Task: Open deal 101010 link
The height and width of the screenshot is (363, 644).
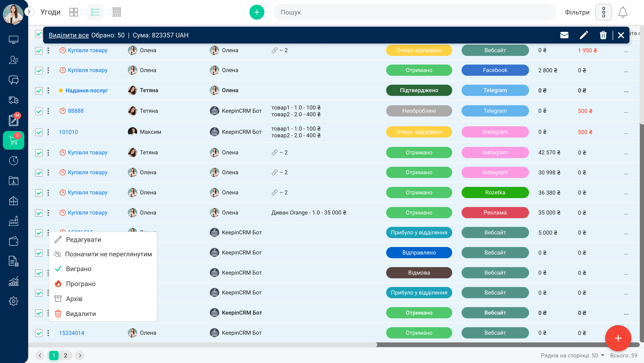Action: click(x=69, y=132)
